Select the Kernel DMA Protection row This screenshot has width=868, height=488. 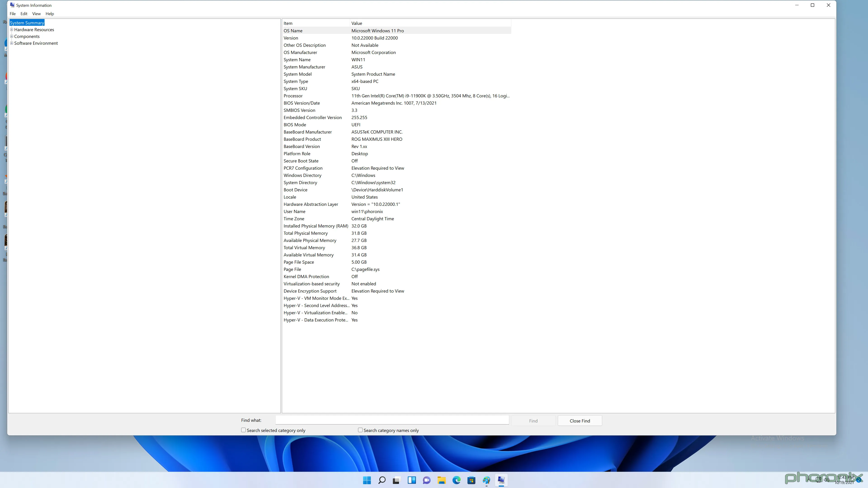[x=397, y=277]
